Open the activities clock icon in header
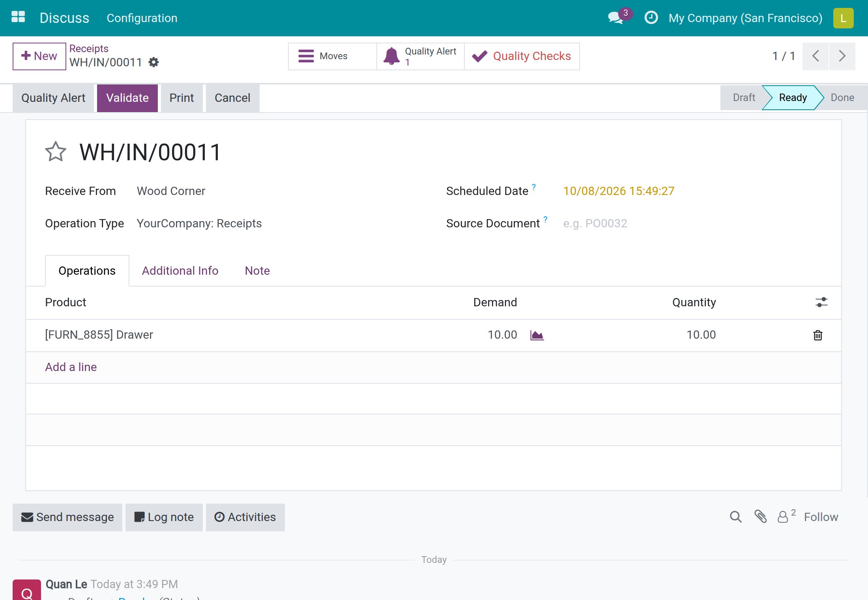868x600 pixels. tap(651, 18)
